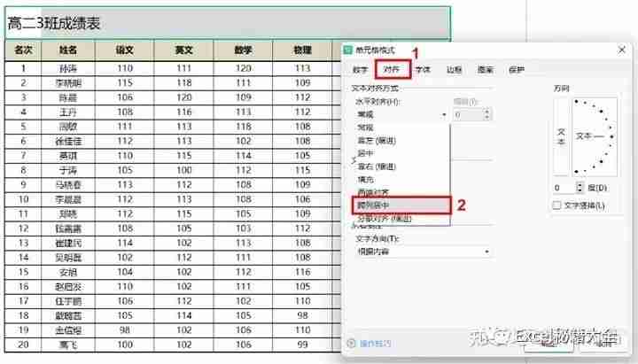Open the 边框 tab
The image size is (638, 364).
[454, 70]
